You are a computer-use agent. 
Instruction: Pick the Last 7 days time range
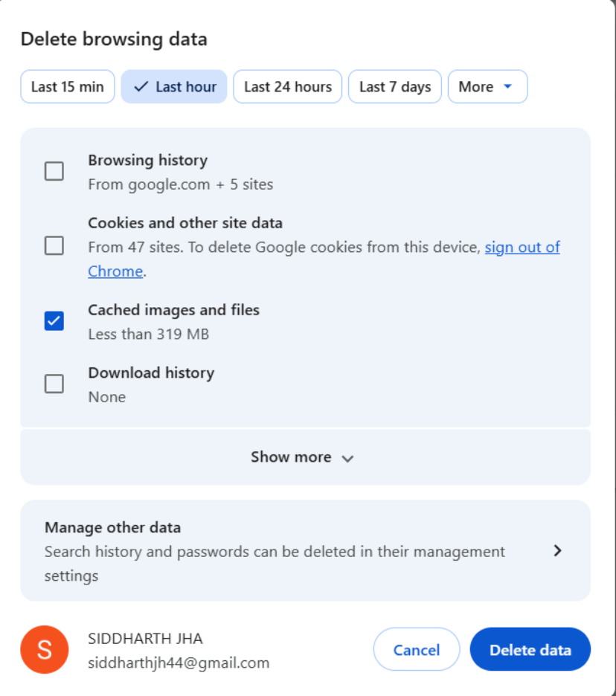[x=394, y=87]
